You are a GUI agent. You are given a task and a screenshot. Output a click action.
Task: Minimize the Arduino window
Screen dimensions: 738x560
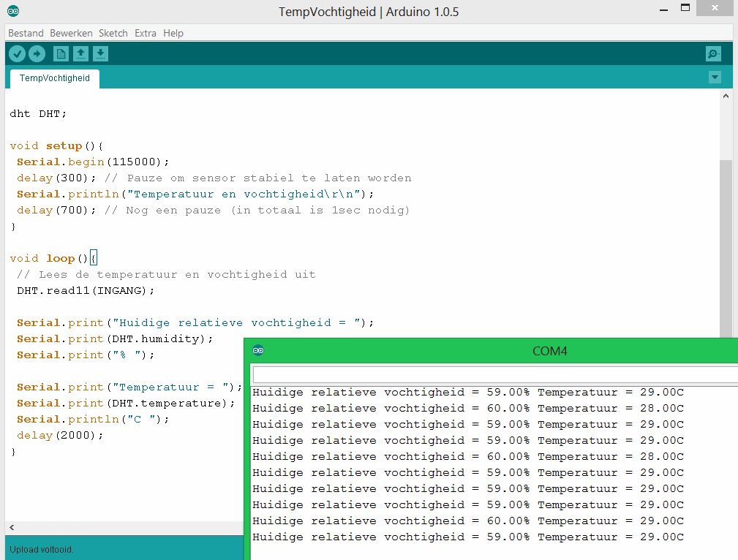(x=663, y=10)
